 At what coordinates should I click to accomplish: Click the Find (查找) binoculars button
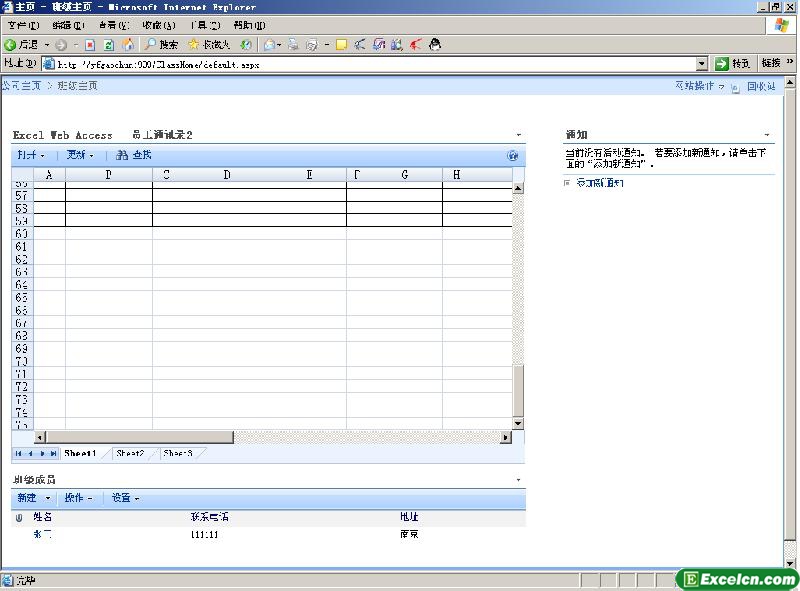(134, 155)
